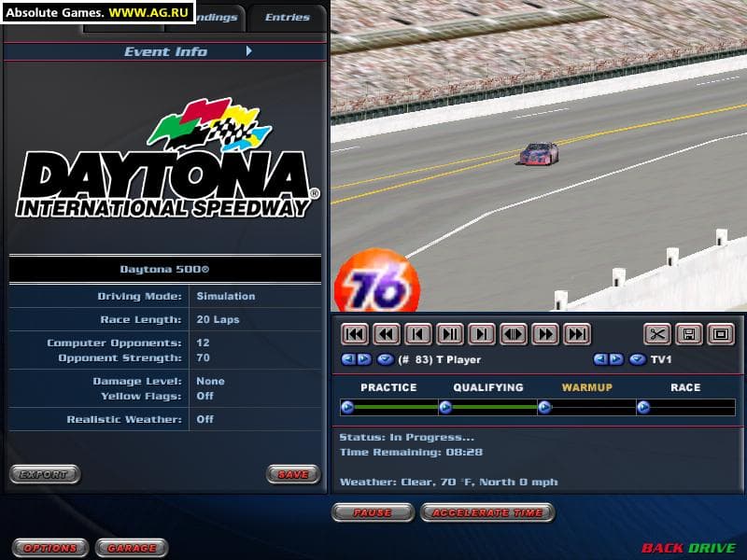Click the Qualifying session marker
The image size is (747, 560).
pos(445,408)
